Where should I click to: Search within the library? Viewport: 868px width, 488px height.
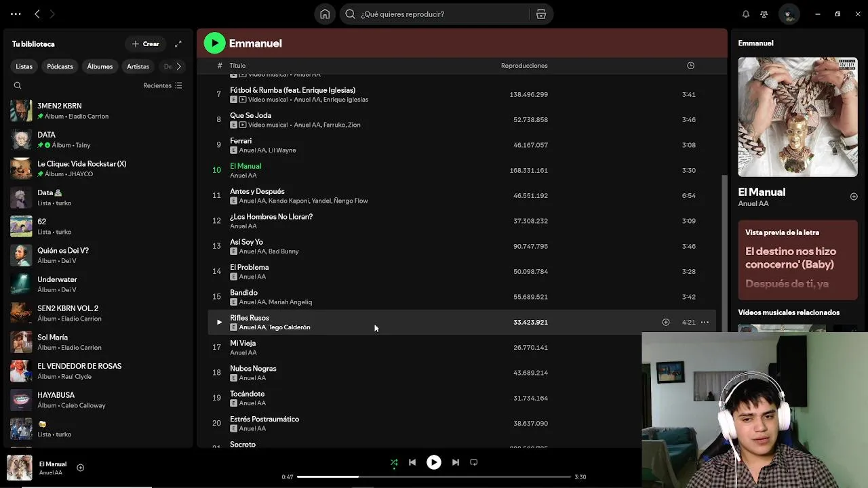tap(18, 85)
